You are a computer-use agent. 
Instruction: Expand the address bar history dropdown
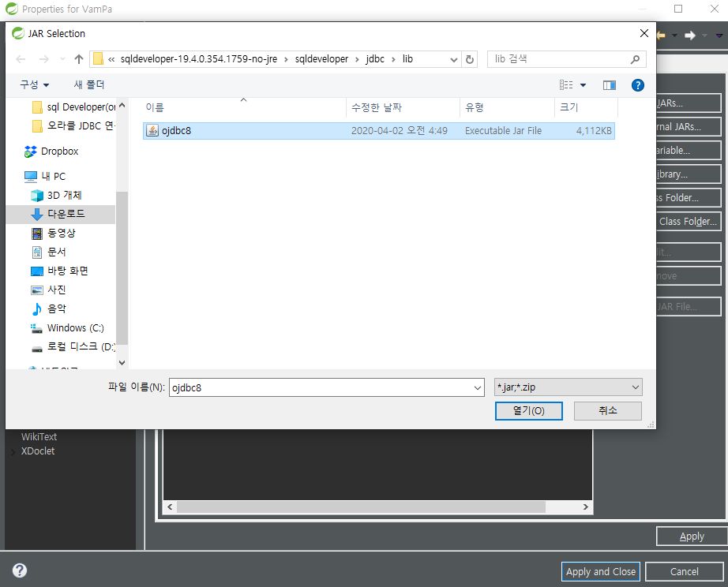(453, 60)
